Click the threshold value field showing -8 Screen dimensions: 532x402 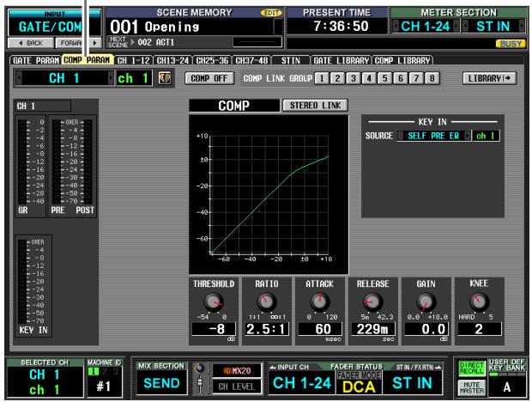pyautogui.click(x=214, y=329)
